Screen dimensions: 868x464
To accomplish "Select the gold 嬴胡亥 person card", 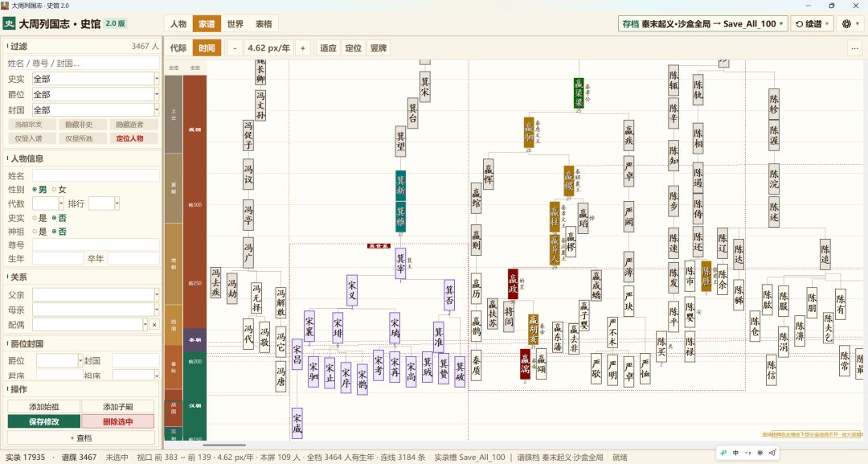I will point(533,331).
